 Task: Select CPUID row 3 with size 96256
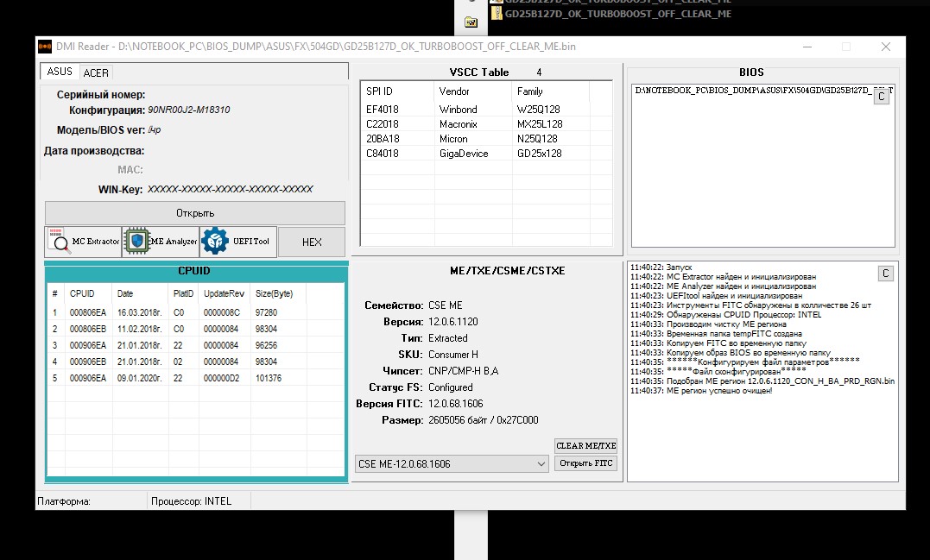[195, 345]
